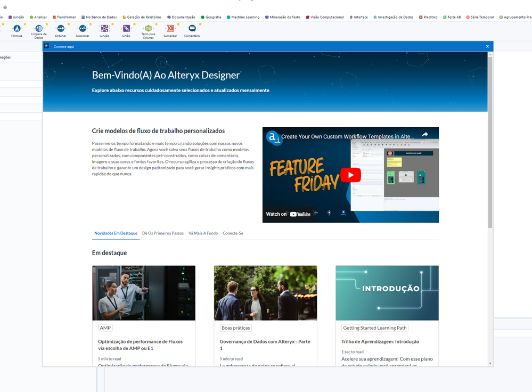Viewport: 532px width, 392px height.
Task: Click the Boas práticas tag label
Action: click(x=236, y=328)
